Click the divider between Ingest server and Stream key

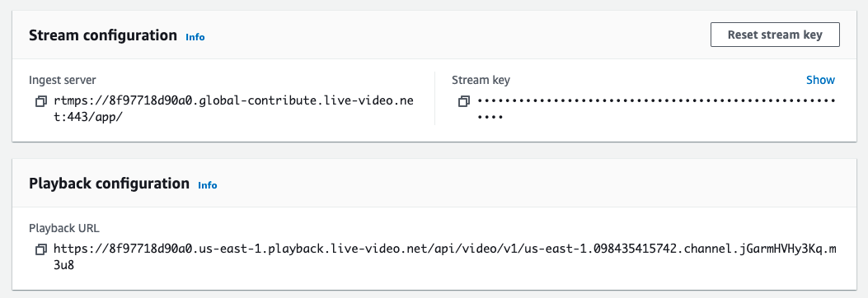coord(434,98)
